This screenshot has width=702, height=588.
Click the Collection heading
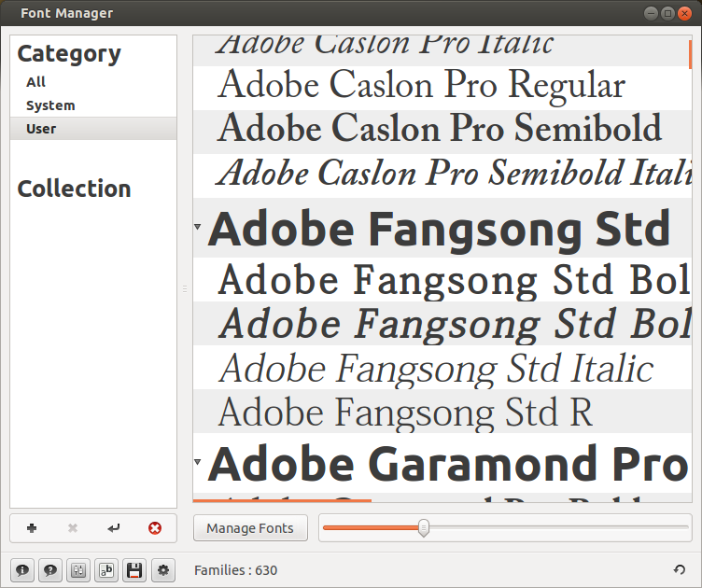point(75,189)
